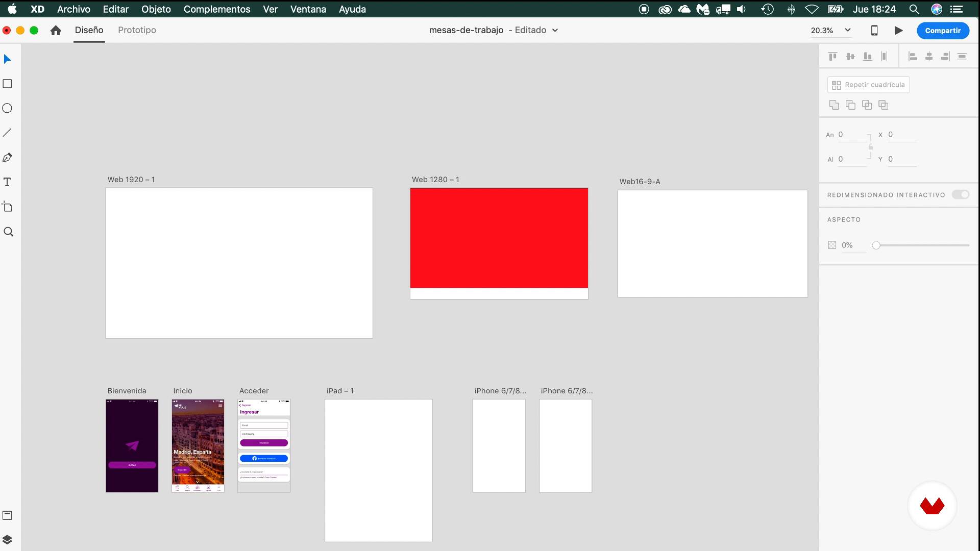Align center horizontally icon
The width and height of the screenshot is (980, 551).
point(929,57)
